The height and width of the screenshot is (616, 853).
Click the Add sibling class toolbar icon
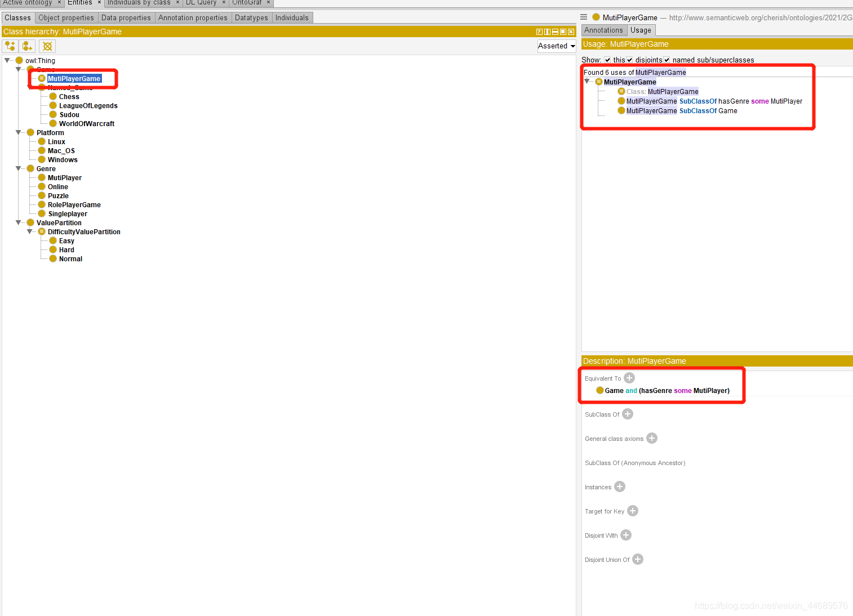coord(27,46)
